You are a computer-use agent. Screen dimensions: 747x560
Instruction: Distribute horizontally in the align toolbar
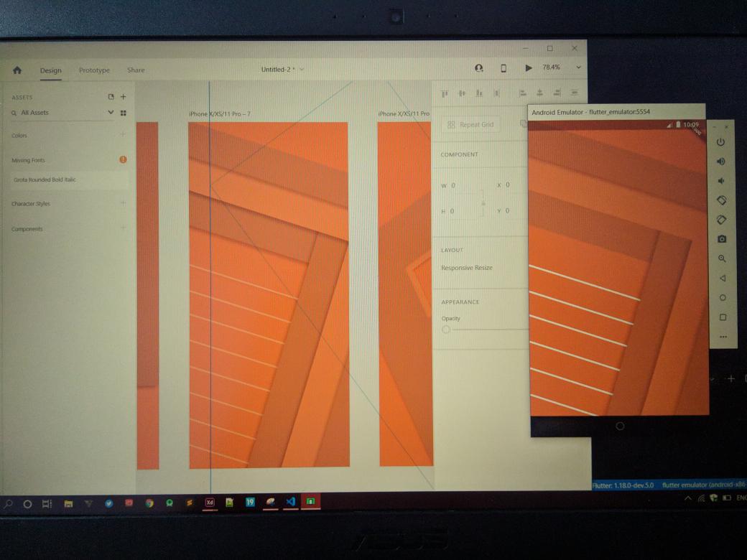tap(496, 93)
